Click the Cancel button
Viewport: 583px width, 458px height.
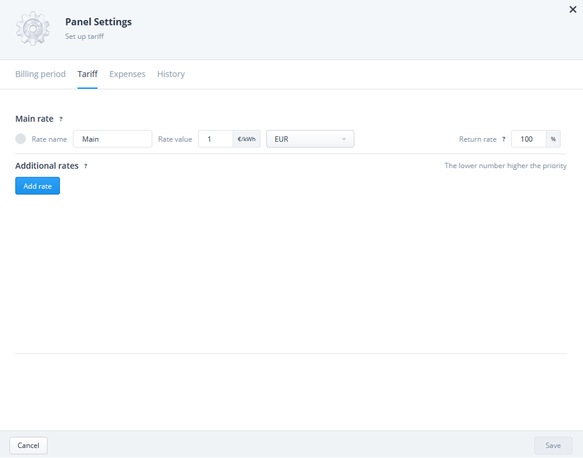(28, 445)
